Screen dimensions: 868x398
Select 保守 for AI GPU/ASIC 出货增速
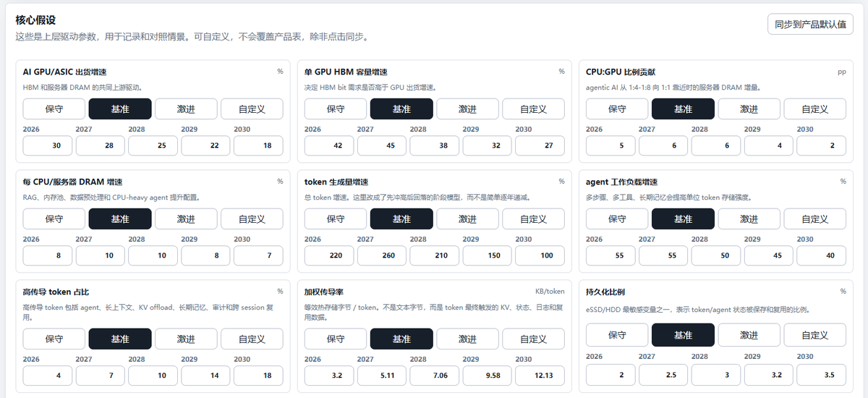point(54,109)
